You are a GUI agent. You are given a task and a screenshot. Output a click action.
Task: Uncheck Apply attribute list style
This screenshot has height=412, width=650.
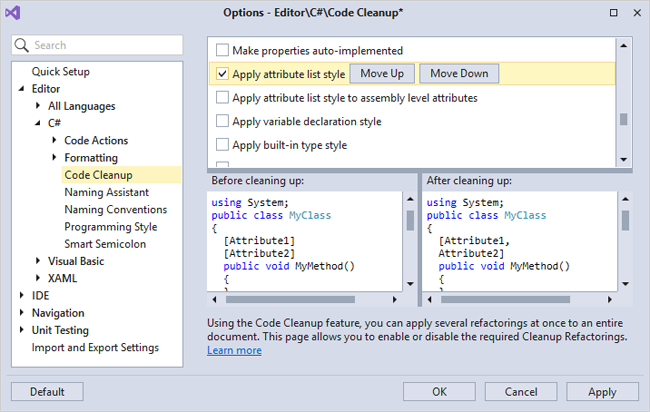point(223,74)
